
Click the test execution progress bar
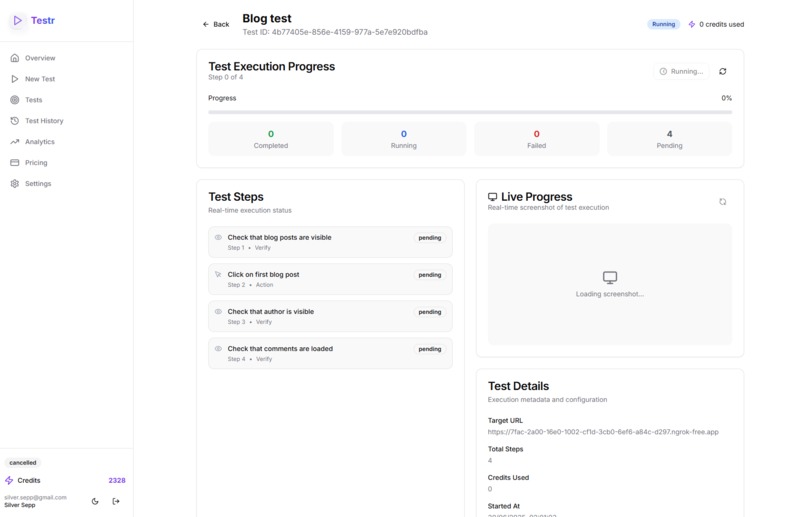[x=470, y=112]
